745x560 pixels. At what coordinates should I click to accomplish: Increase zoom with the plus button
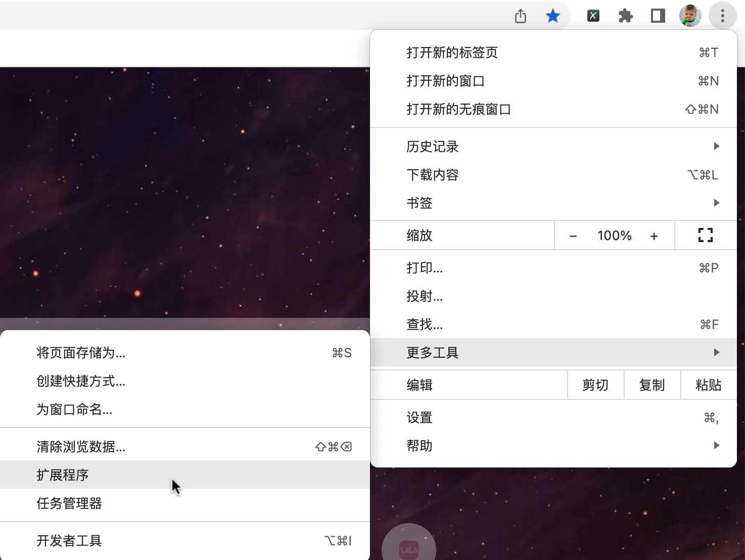pyautogui.click(x=654, y=236)
